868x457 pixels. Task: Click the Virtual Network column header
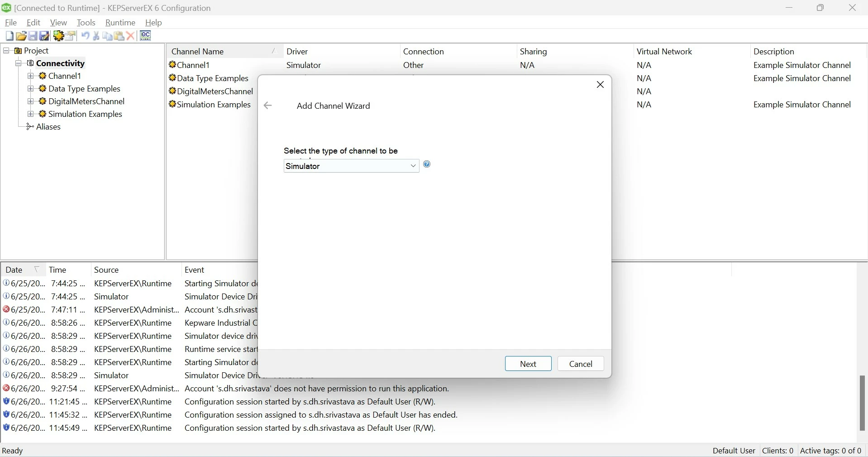coord(692,52)
